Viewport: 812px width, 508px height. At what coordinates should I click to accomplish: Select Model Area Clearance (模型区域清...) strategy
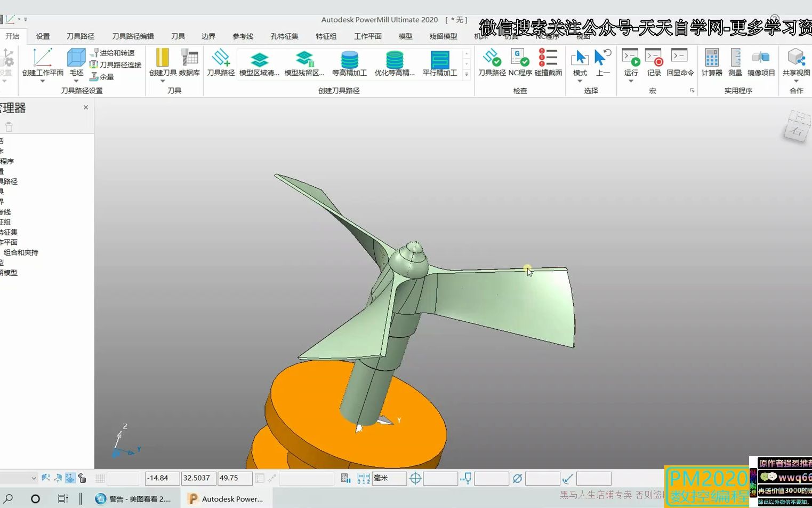coord(259,63)
